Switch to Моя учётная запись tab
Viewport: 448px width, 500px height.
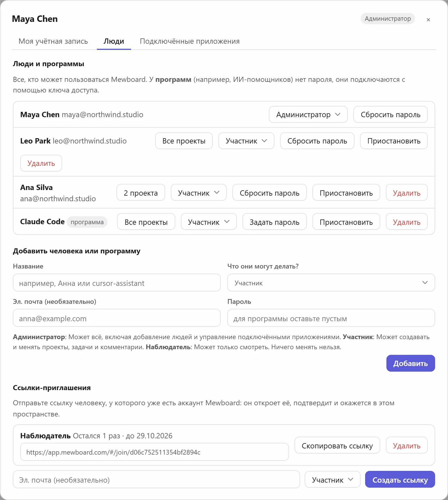pos(53,41)
